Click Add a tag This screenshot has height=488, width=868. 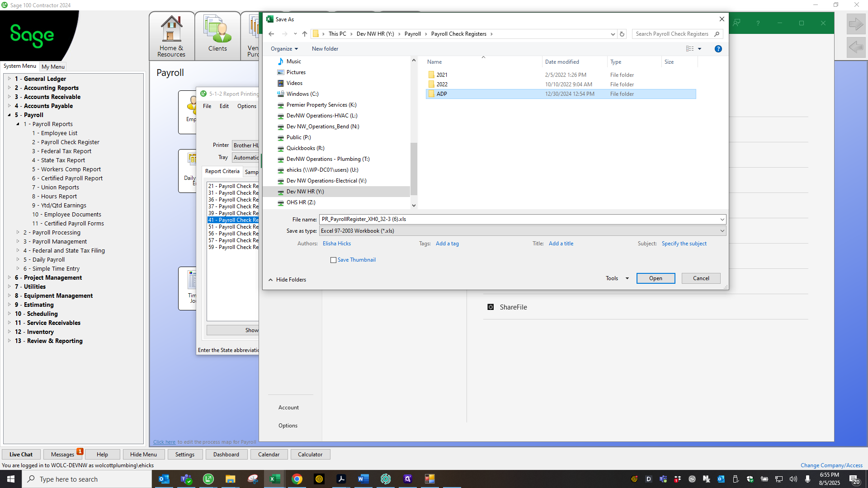[447, 244]
